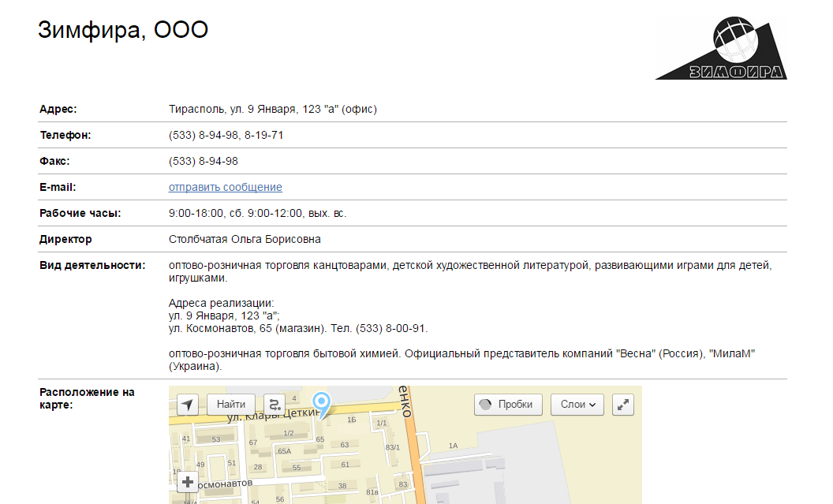Select the phone number (533) 8-94-98, 8-19-71
Screen dimensions: 833x504
point(226,135)
